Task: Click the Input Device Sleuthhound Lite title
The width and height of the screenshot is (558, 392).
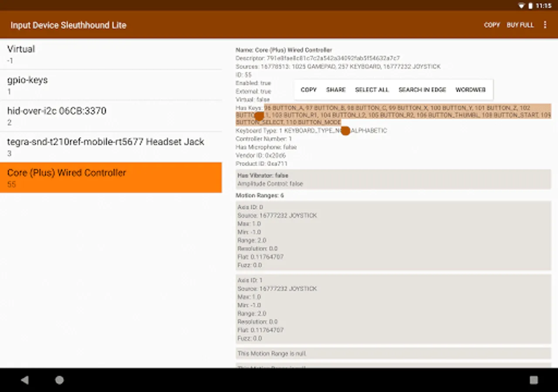Action: [68, 25]
